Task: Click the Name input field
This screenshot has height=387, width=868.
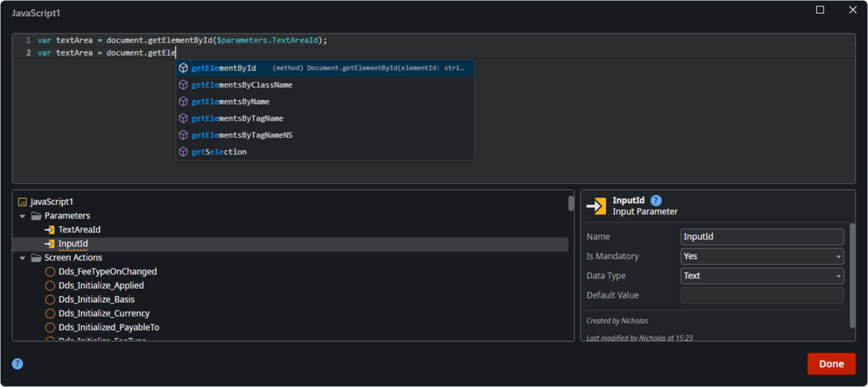Action: [x=761, y=237]
